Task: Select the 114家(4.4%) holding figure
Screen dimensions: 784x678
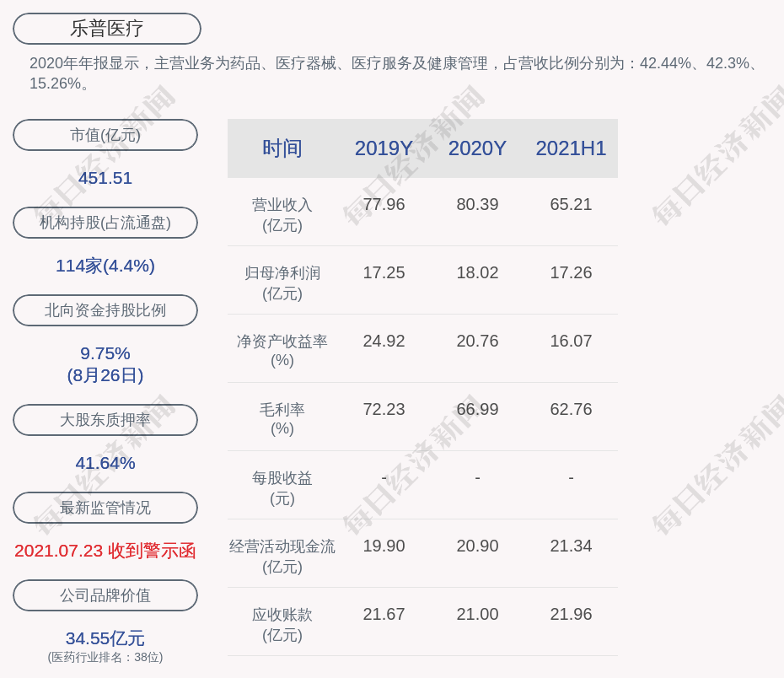Action: tap(105, 266)
